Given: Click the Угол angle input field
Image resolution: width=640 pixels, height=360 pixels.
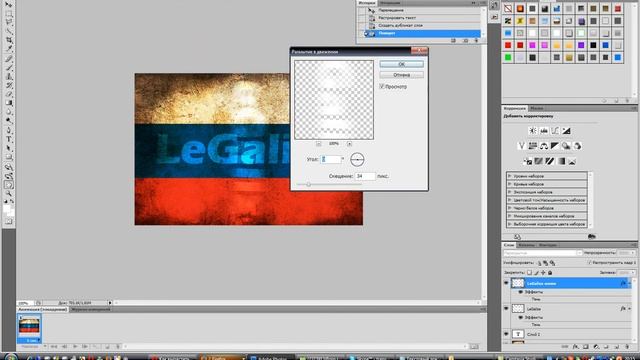Looking at the screenshot, I should coord(331,159).
